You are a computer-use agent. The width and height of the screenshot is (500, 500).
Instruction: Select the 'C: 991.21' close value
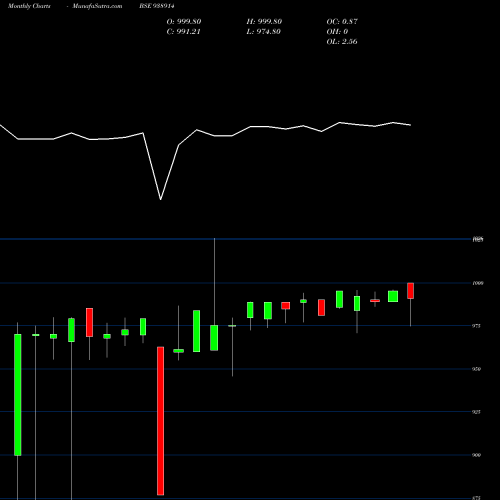point(183,32)
